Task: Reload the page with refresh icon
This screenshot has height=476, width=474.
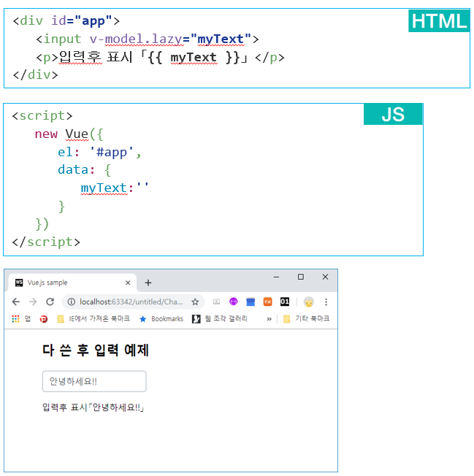Action: [x=50, y=302]
